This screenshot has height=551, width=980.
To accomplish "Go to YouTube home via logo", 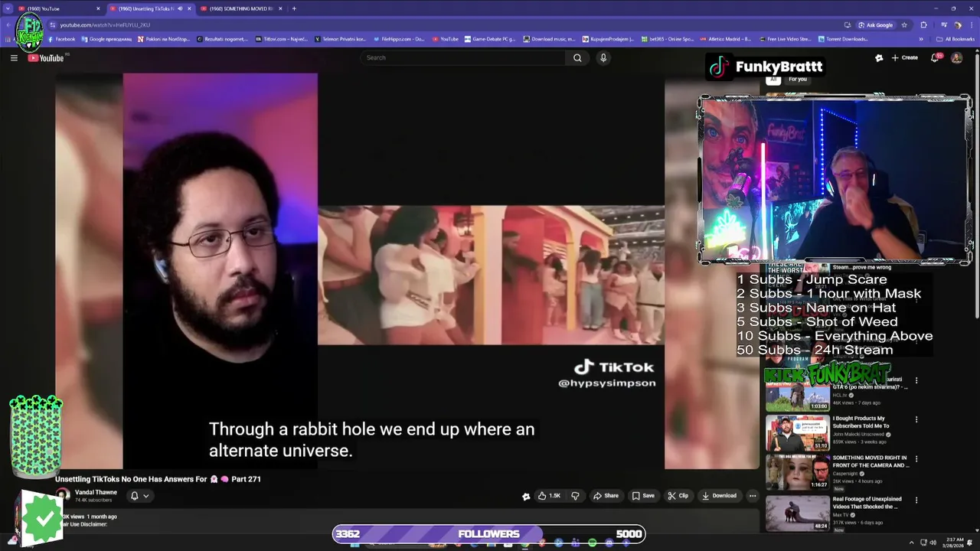I will (x=47, y=58).
